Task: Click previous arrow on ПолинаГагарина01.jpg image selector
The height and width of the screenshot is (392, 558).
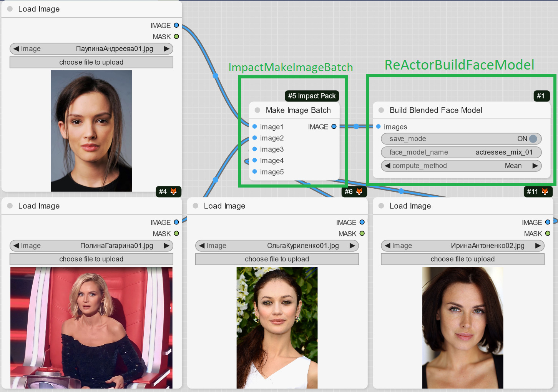Action: [16, 246]
